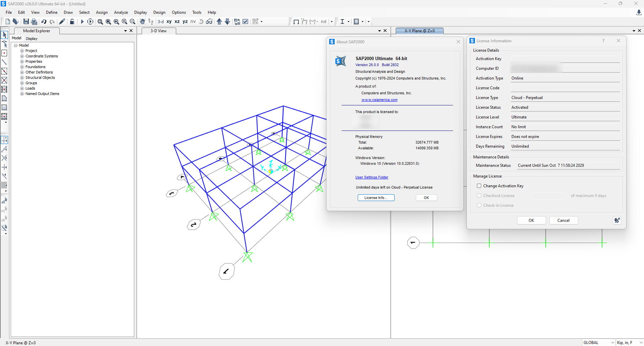Open the Analyze menu

click(121, 12)
